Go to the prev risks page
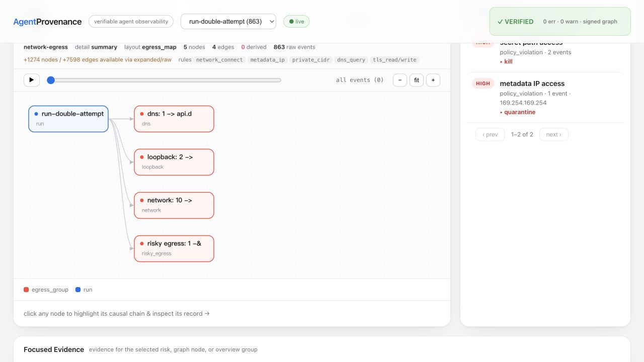This screenshot has height=362, width=644. point(490,134)
